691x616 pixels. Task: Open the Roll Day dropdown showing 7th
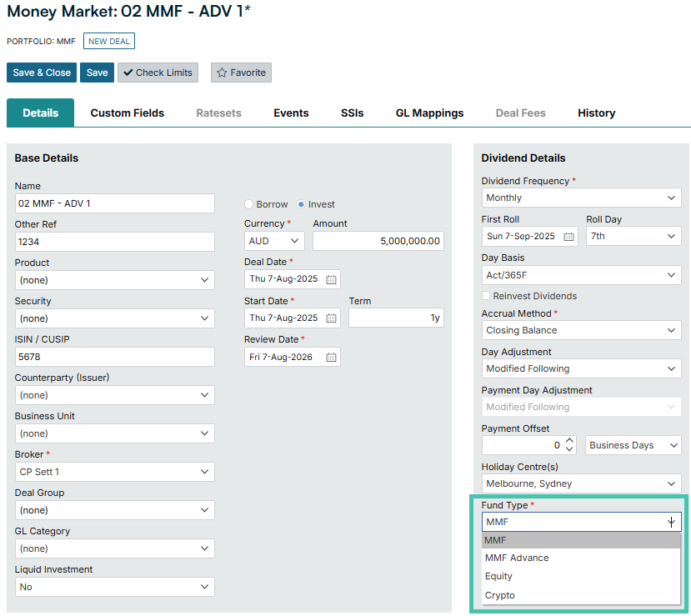(x=633, y=236)
